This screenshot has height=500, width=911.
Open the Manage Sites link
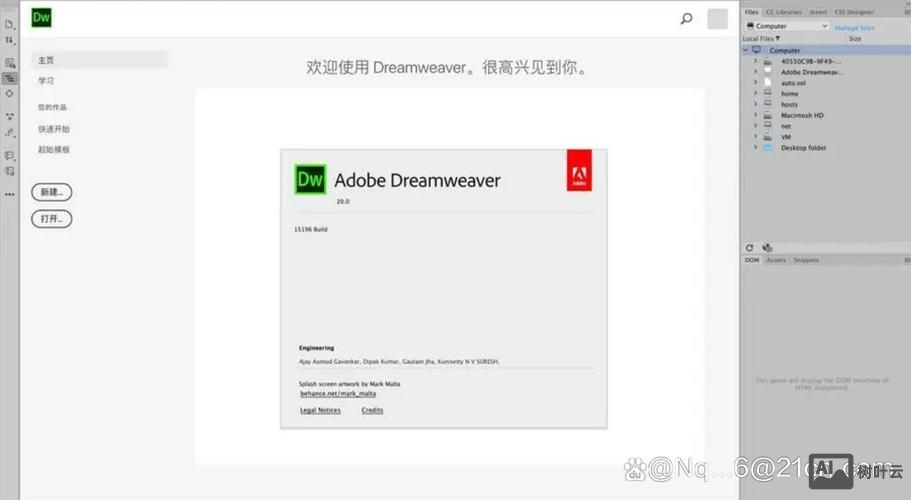[x=854, y=27]
